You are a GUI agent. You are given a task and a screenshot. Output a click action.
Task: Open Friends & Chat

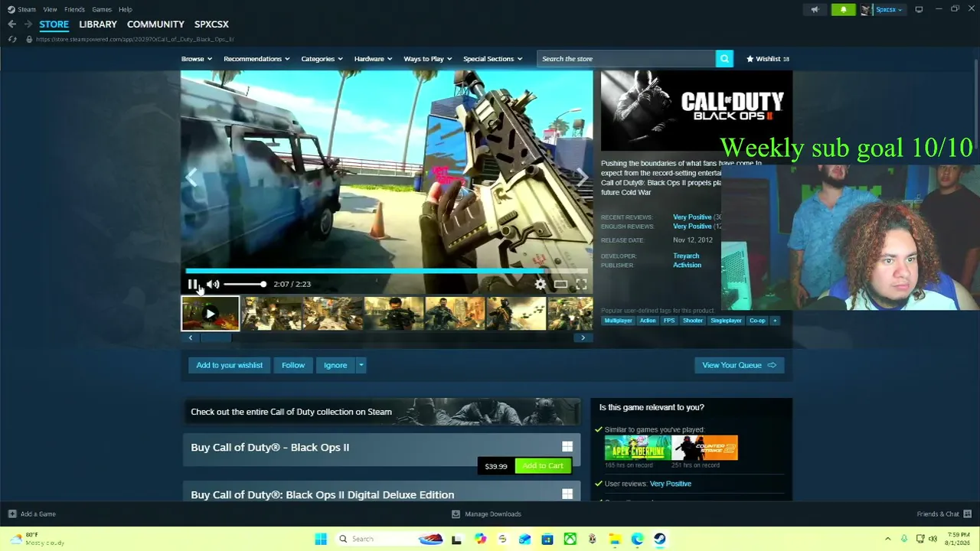(x=944, y=514)
